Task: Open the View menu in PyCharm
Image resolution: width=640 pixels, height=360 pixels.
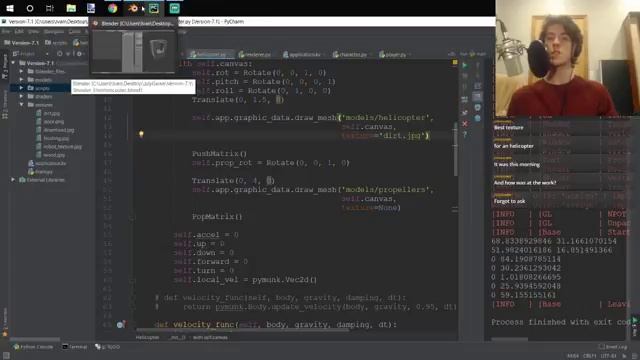Action: [x=33, y=31]
